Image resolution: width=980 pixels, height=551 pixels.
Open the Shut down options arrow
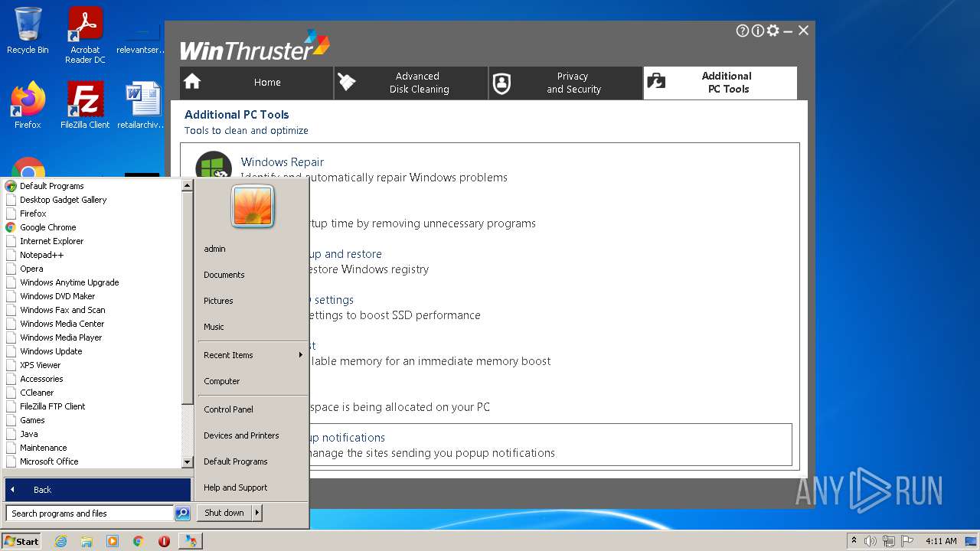(x=257, y=514)
